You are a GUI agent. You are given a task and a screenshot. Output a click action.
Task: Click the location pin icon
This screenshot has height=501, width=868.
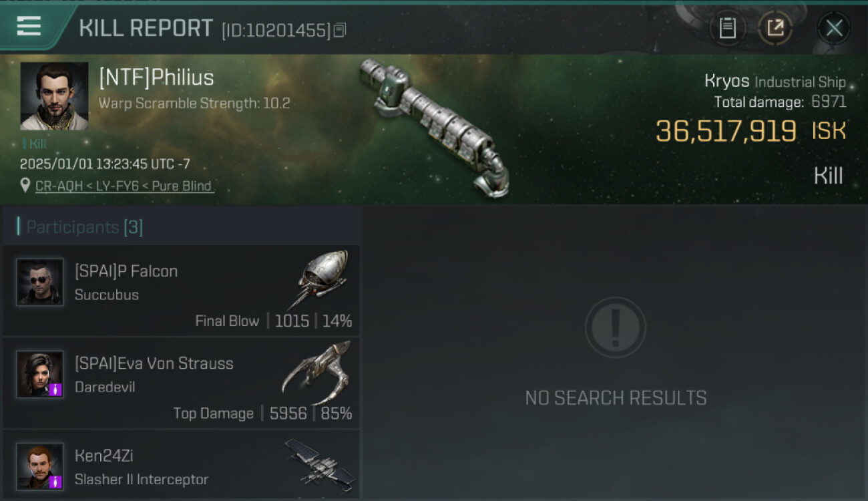click(25, 186)
